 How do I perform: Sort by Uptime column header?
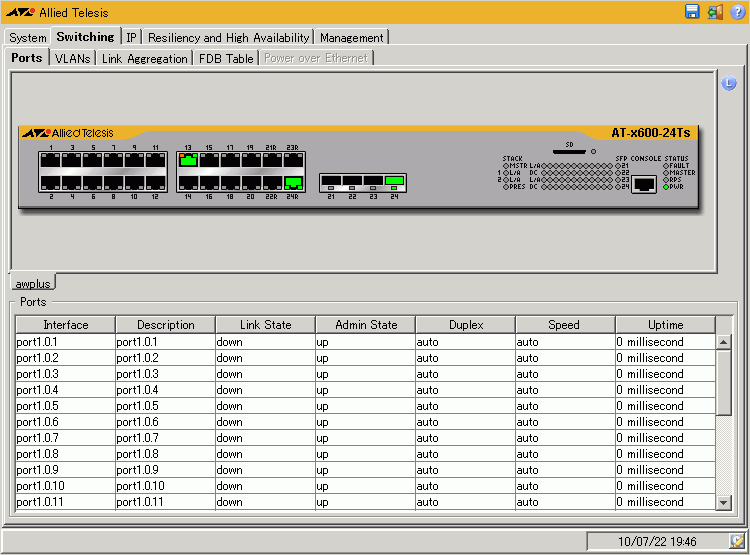point(665,324)
